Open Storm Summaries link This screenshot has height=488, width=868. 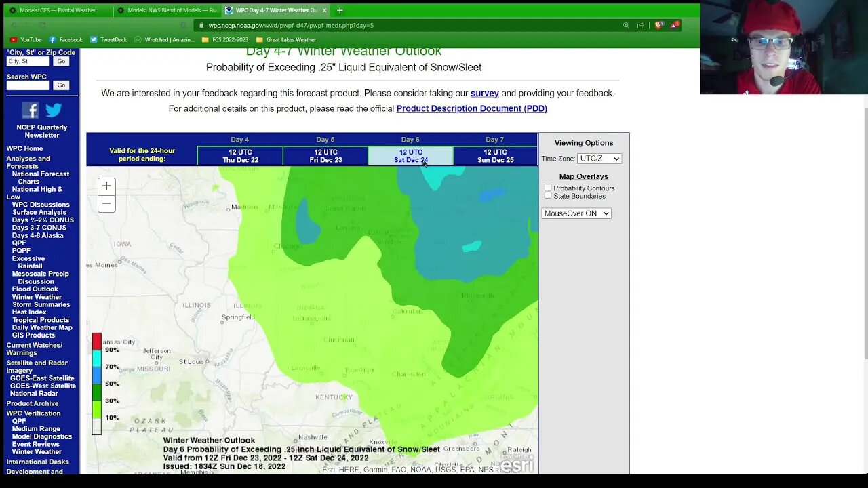[41, 305]
